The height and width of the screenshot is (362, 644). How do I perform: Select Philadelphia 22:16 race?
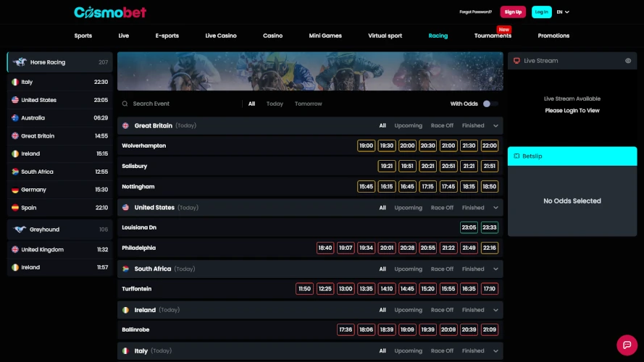(x=489, y=248)
